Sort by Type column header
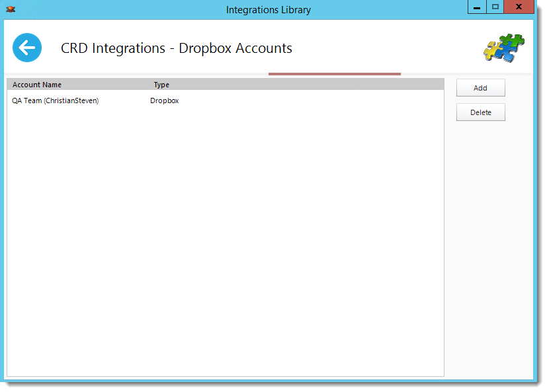 [x=254, y=85]
